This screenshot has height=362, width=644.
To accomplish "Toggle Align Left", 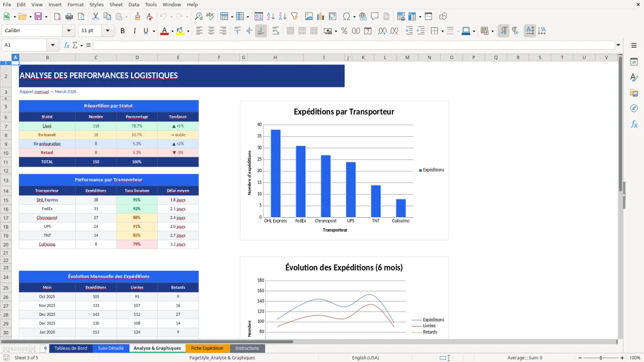I will coord(199,31).
